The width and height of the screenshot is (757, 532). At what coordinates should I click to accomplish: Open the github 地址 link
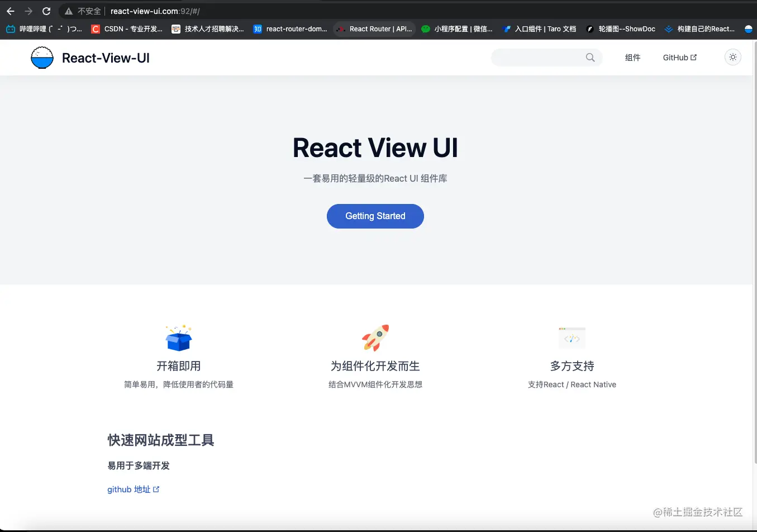click(x=134, y=490)
